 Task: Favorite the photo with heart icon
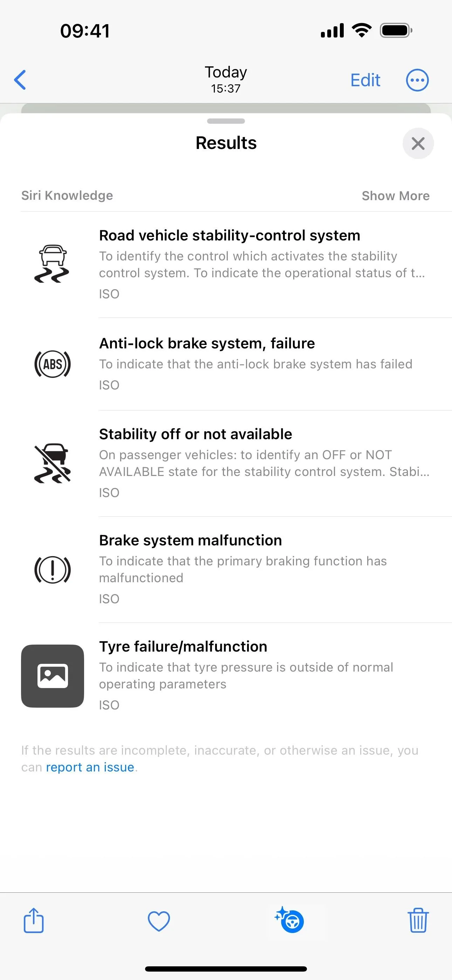coord(159,921)
